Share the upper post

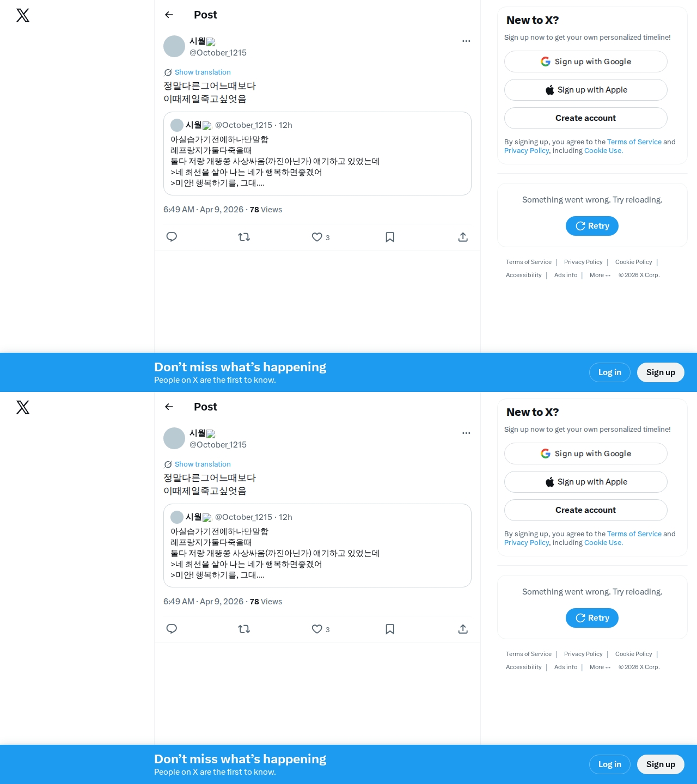(463, 237)
